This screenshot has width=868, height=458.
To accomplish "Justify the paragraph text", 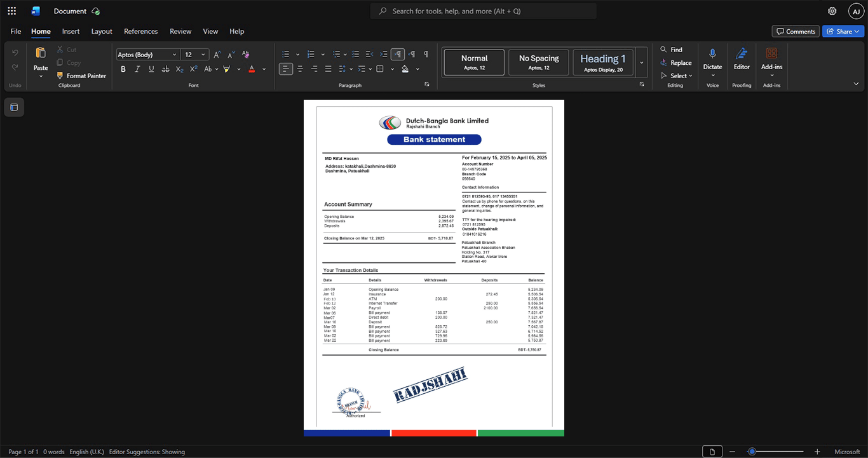I will (328, 69).
